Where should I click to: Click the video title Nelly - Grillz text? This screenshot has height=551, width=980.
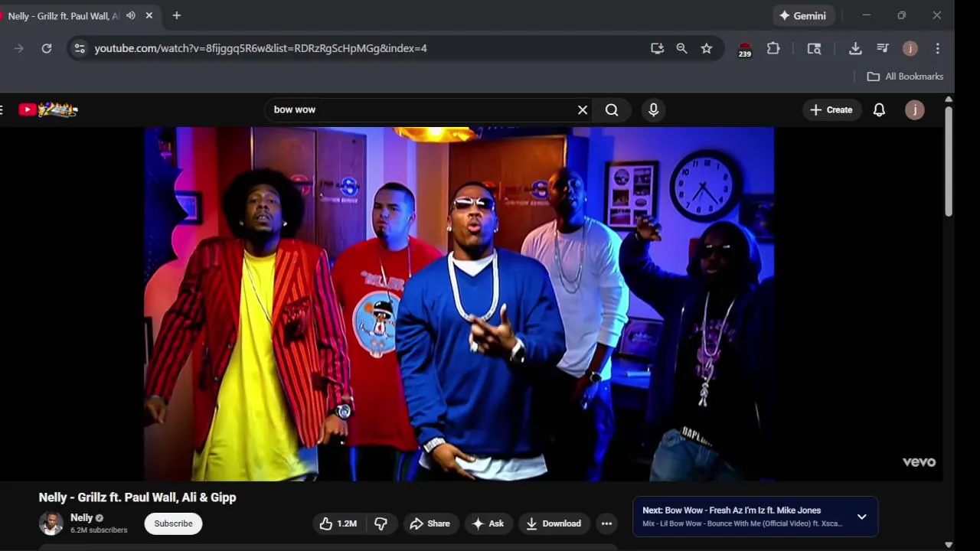pos(137,497)
